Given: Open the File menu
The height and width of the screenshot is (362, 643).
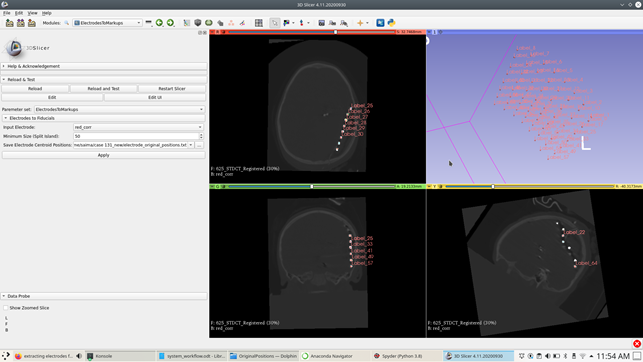Looking at the screenshot, I should 7,13.
